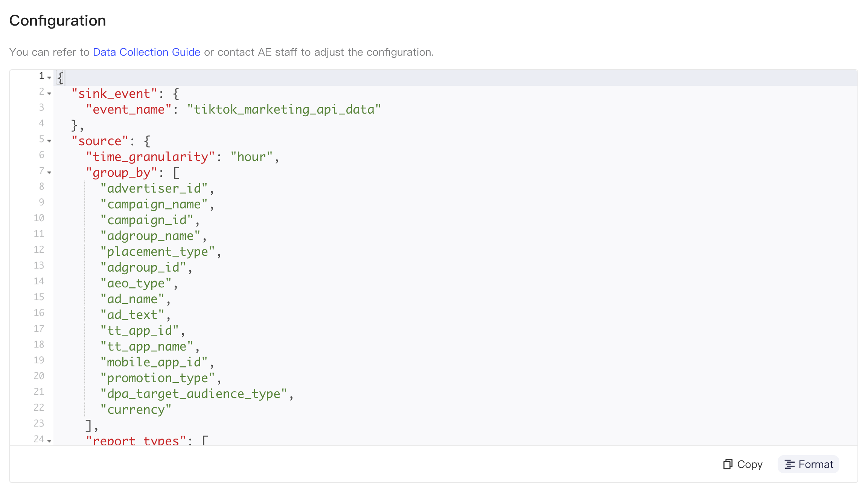Viewport: 868px width, 492px height.
Task: Collapse the sink_event fold arrow on line 2
Action: (49, 93)
